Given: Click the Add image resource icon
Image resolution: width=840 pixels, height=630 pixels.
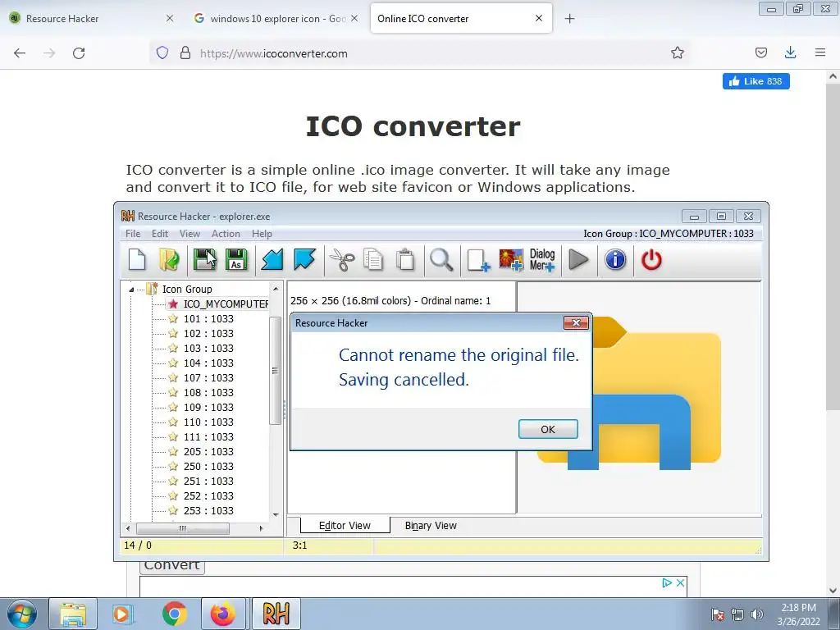Looking at the screenshot, I should 510,260.
